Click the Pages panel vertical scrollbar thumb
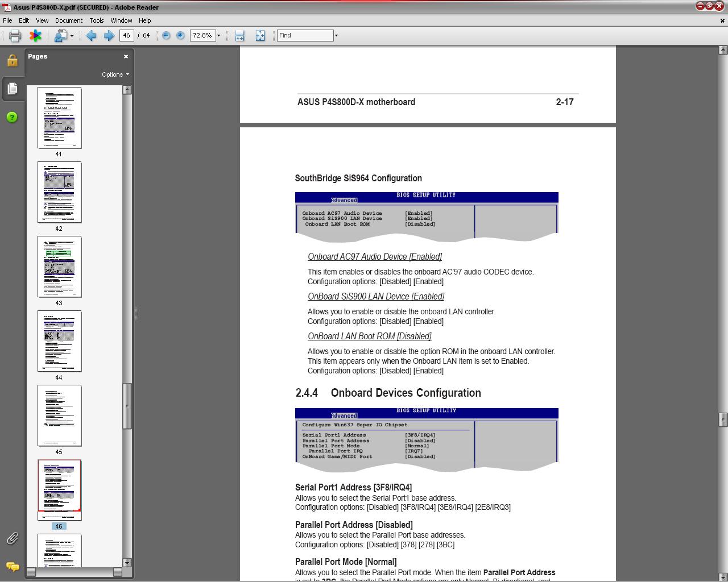Image resolution: width=728 pixels, height=582 pixels. click(x=127, y=406)
